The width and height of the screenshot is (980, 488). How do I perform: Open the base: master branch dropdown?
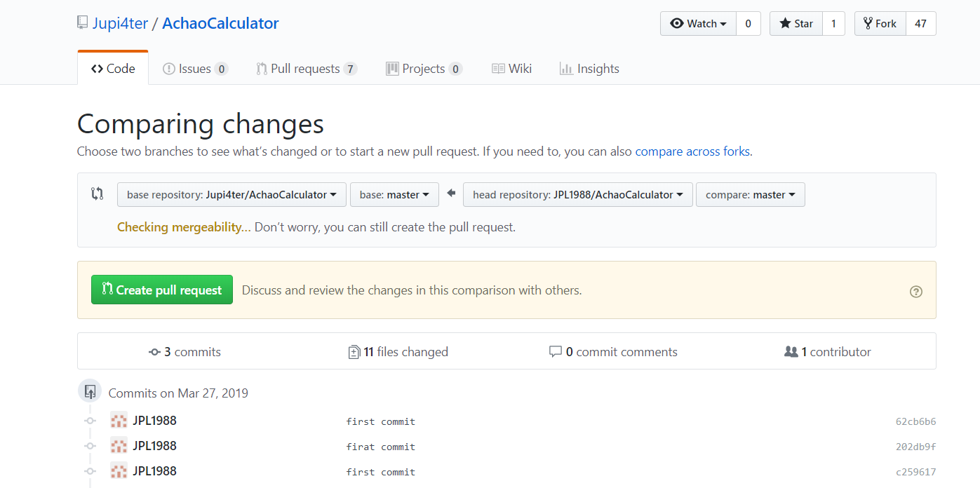[x=394, y=195]
